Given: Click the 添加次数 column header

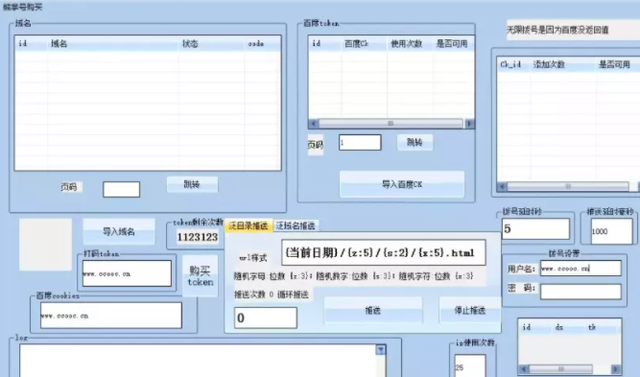Looking at the screenshot, I should coord(563,64).
